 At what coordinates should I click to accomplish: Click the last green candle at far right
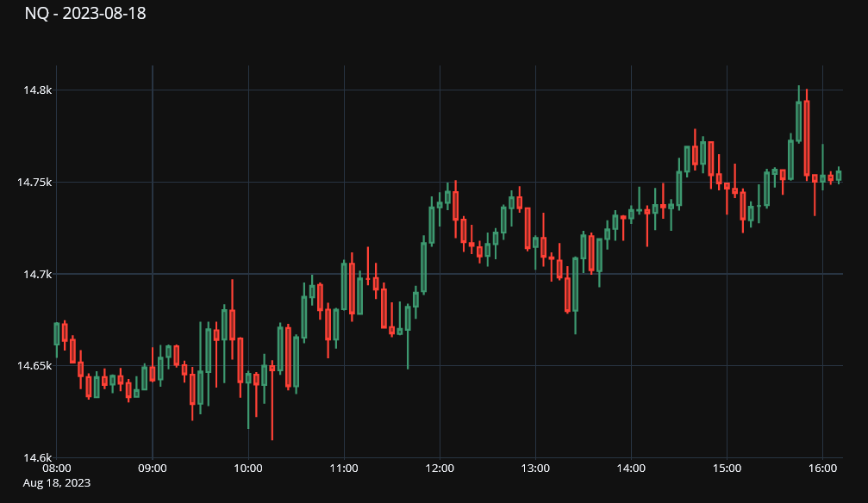click(x=839, y=176)
